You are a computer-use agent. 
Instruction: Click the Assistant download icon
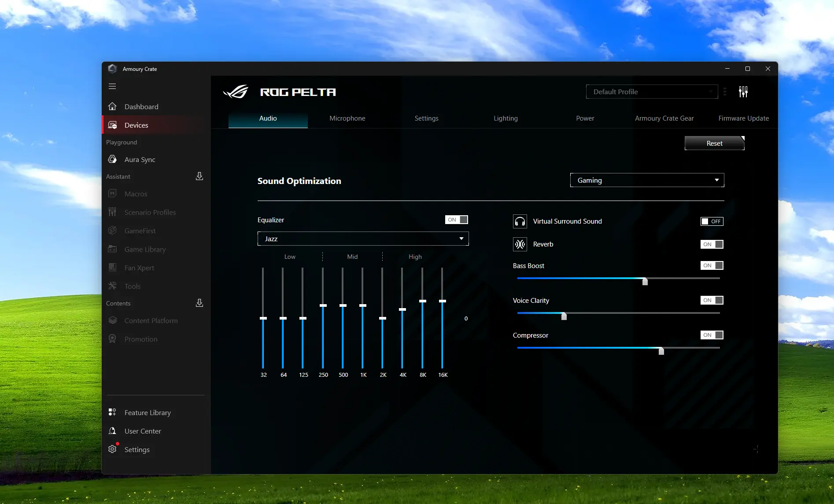(199, 177)
